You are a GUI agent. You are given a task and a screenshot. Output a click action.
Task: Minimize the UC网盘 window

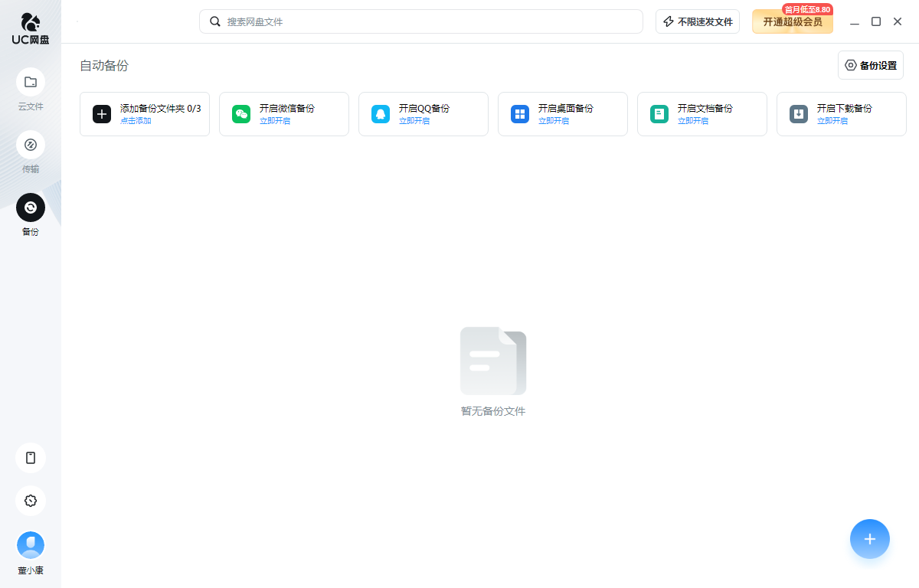tap(855, 21)
